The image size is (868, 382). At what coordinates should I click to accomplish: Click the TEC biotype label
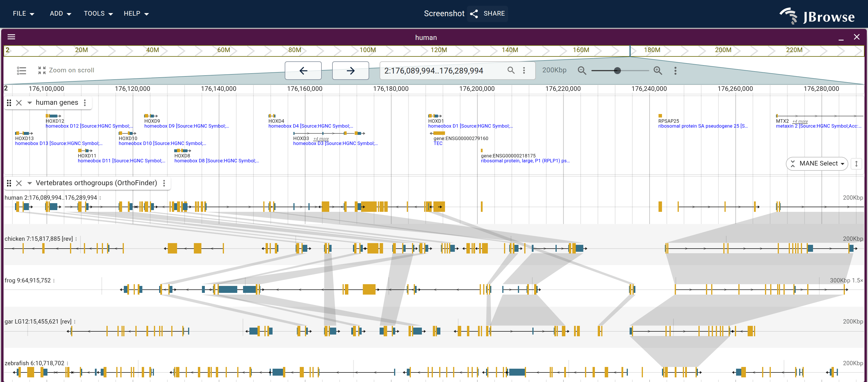pyautogui.click(x=438, y=144)
